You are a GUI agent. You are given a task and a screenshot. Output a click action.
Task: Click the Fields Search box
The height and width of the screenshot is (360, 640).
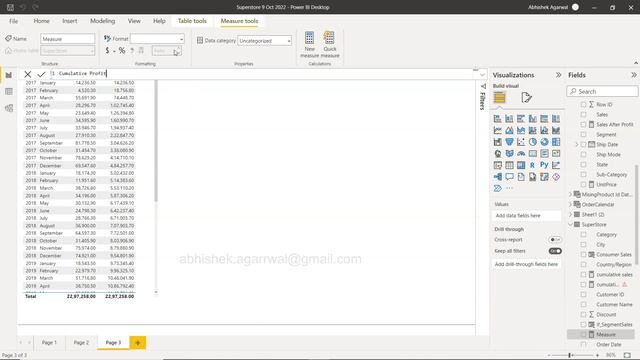coord(602,91)
